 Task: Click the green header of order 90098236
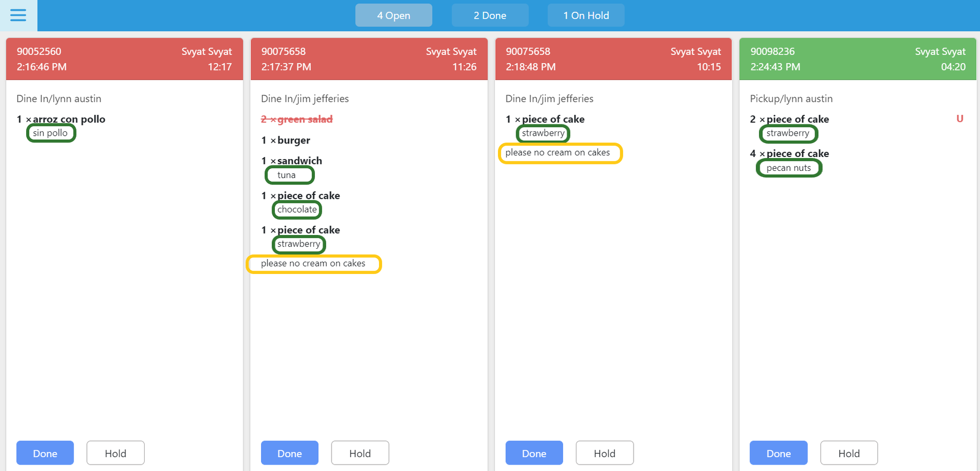tap(858, 59)
